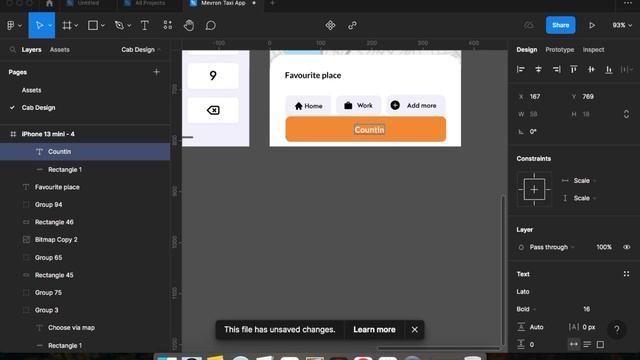Image resolution: width=640 pixels, height=360 pixels.
Task: Click the home icon in tab bar
Action: tap(49, 3)
